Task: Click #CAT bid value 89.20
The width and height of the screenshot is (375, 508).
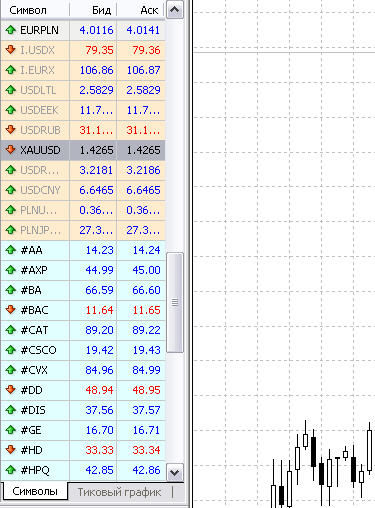Action: 99,330
